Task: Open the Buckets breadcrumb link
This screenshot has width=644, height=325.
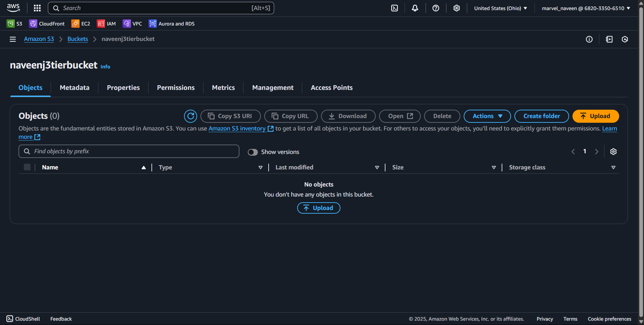Action: click(x=78, y=39)
